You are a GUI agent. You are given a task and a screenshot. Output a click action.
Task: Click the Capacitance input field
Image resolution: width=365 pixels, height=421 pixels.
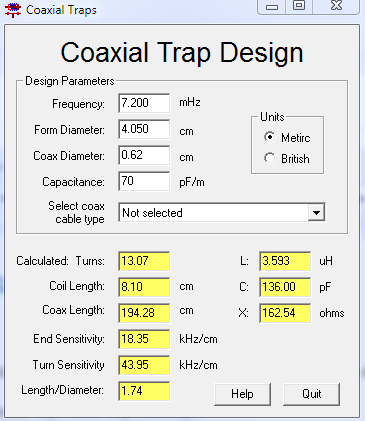click(144, 181)
